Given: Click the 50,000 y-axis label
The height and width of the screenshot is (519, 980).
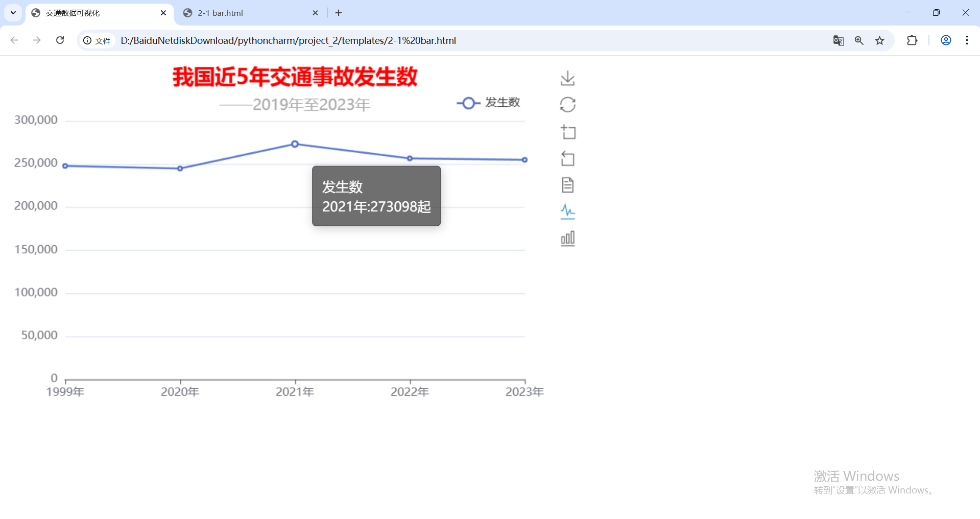Looking at the screenshot, I should [x=39, y=335].
